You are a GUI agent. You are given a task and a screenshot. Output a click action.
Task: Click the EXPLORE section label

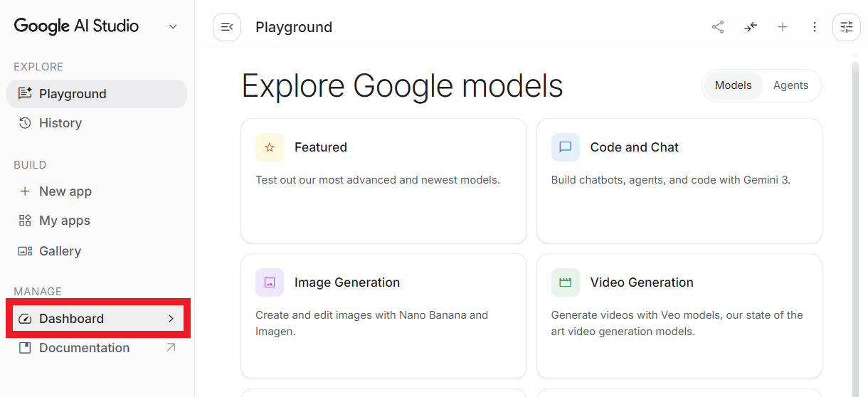tap(38, 67)
